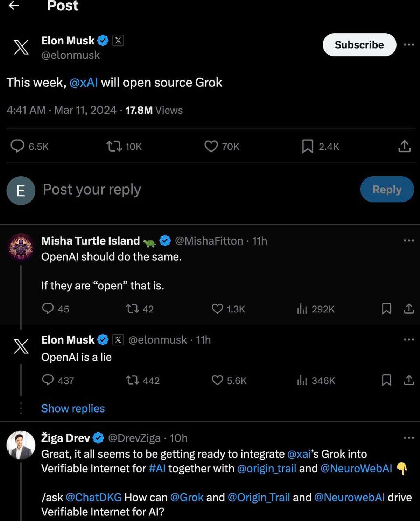The image size is (420, 521).
Task: Open Žiga Drev's profile picture
Action: (20, 445)
